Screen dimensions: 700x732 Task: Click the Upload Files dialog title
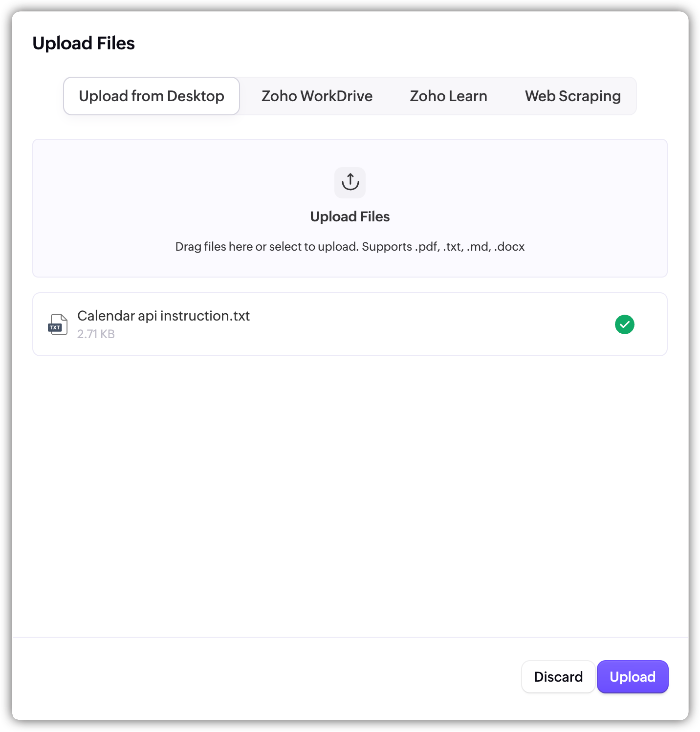pos(84,43)
